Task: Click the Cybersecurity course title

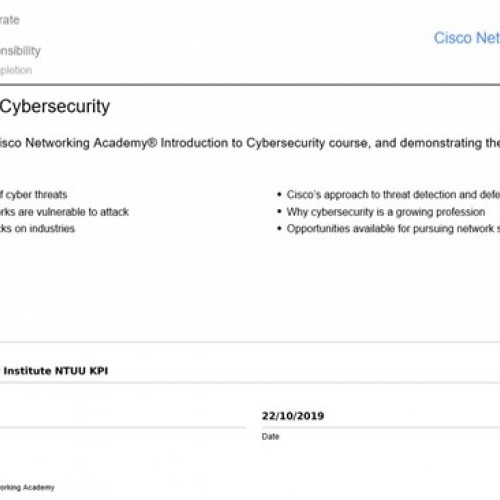Action: [x=55, y=107]
